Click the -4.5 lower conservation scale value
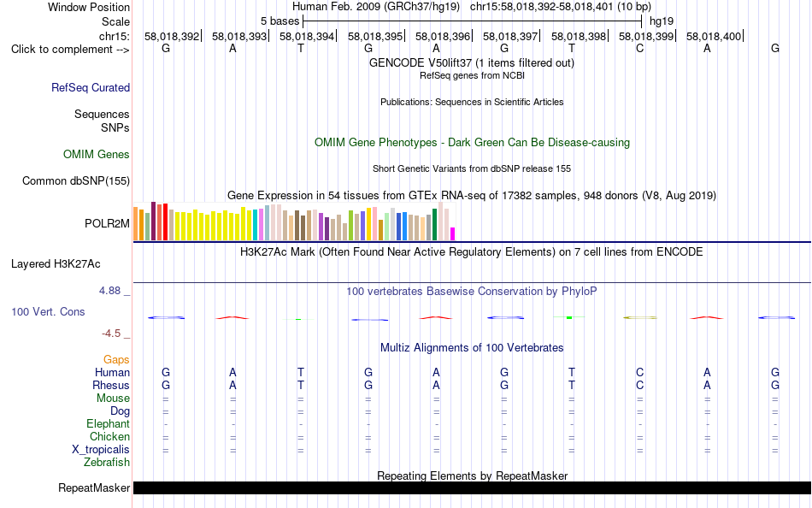Viewport: 812px width, 508px height. (111, 334)
